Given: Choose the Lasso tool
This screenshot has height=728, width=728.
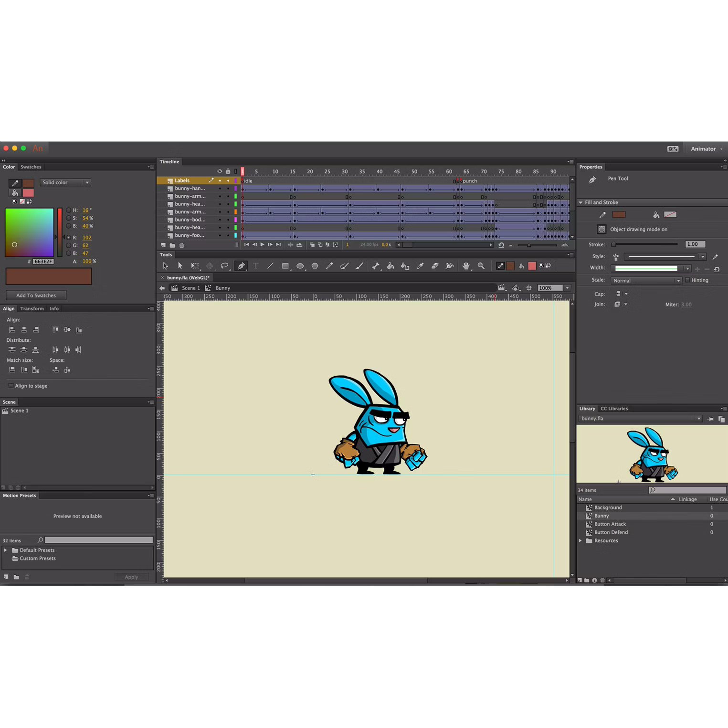Looking at the screenshot, I should 224,266.
